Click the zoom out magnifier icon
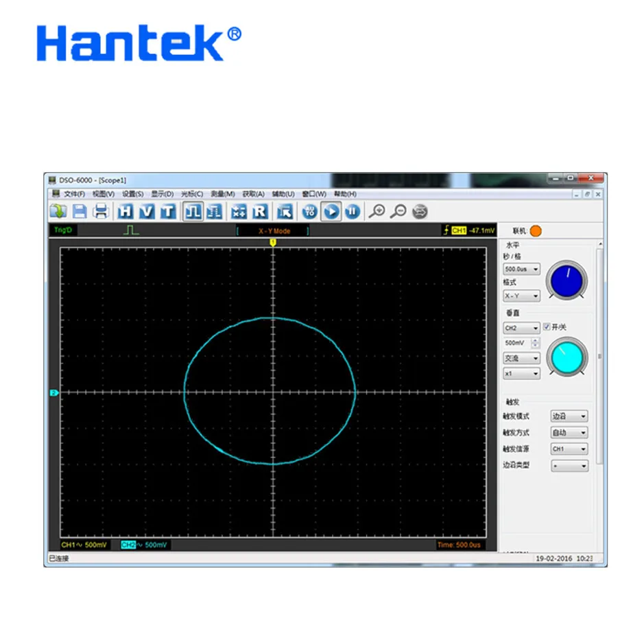 click(x=398, y=211)
